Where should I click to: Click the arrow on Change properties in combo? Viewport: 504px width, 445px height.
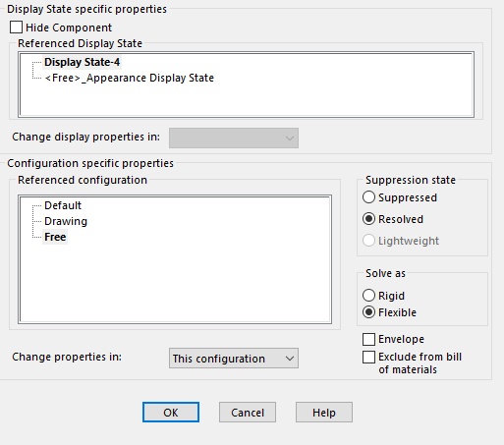coord(290,359)
